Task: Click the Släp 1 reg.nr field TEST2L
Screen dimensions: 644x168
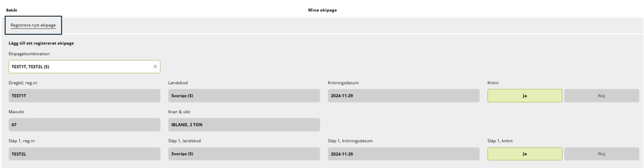Action: point(84,154)
